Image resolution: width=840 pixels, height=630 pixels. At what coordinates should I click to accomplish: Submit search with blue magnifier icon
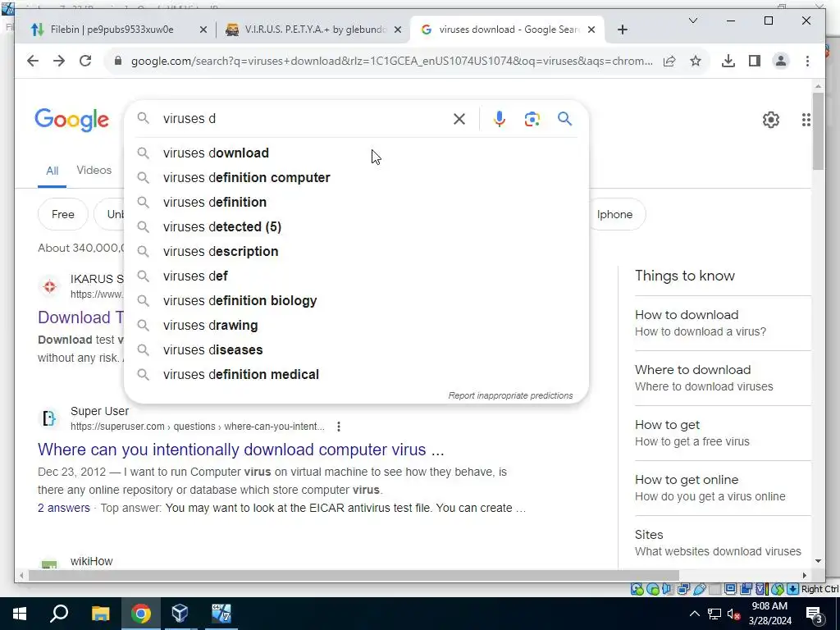pos(564,118)
